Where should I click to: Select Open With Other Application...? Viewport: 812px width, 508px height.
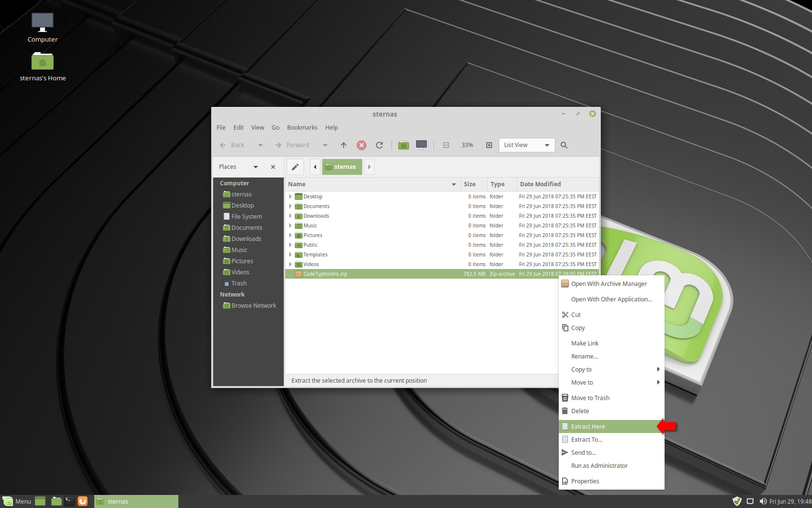[x=611, y=299]
